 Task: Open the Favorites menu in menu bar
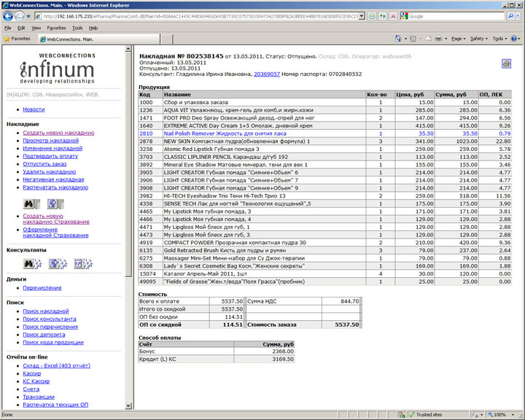click(56, 28)
